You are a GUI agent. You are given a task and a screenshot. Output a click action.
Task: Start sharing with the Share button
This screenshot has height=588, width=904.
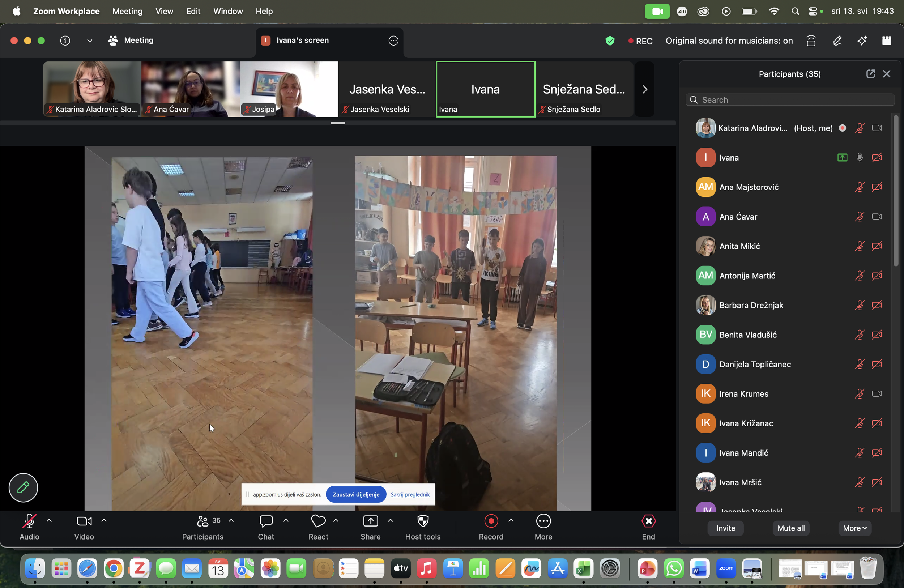pos(370,527)
